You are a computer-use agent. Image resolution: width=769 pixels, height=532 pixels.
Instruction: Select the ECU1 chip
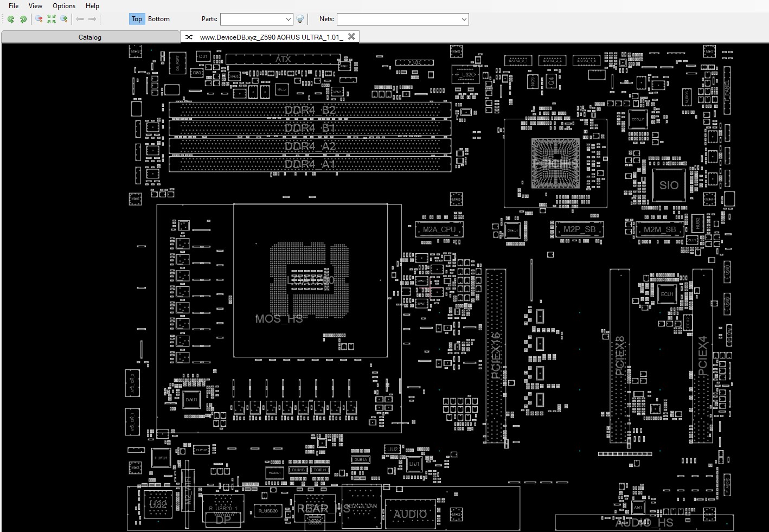(x=667, y=294)
